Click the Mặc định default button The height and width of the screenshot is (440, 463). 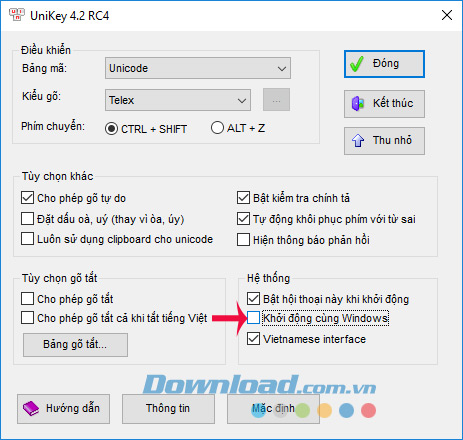[273, 409]
